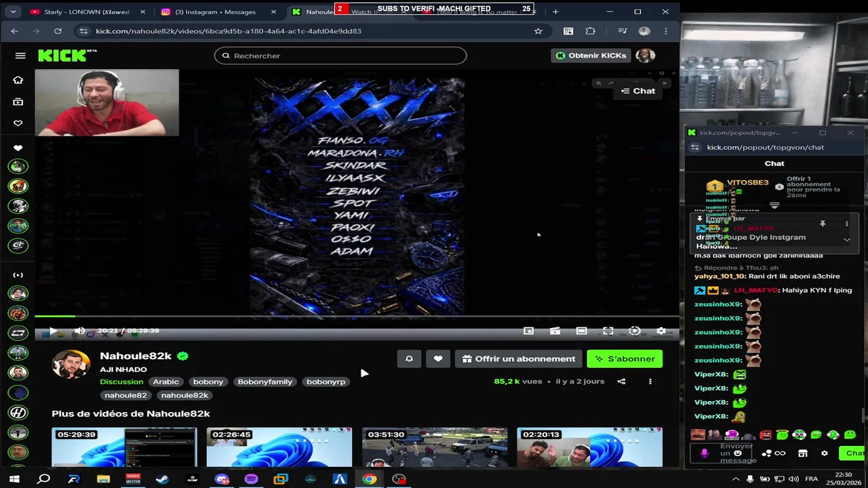The image size is (868, 488).
Task: Open video player settings gear
Action: (661, 331)
